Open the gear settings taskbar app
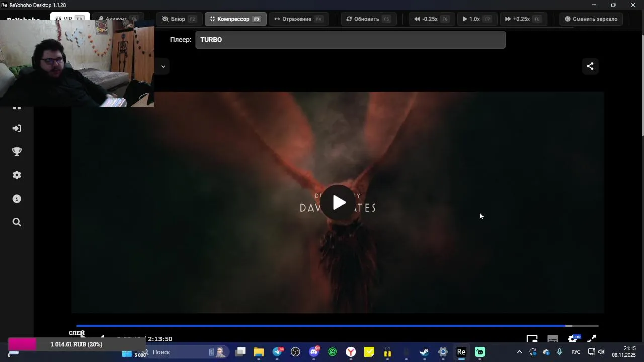The height and width of the screenshot is (362, 644). 443,352
